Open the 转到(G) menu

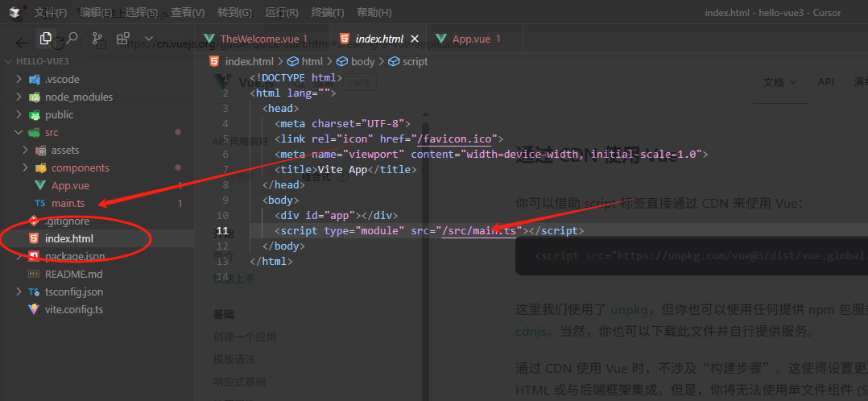[234, 12]
